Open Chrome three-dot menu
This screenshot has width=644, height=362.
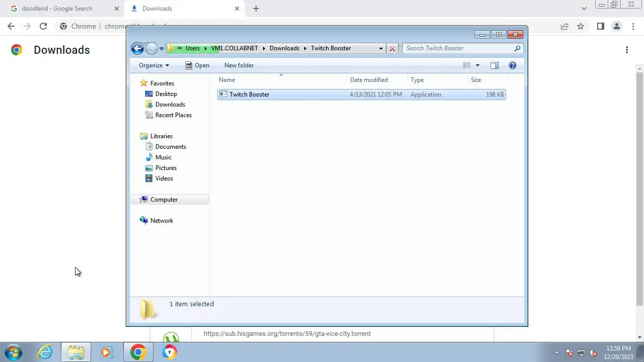tap(632, 26)
